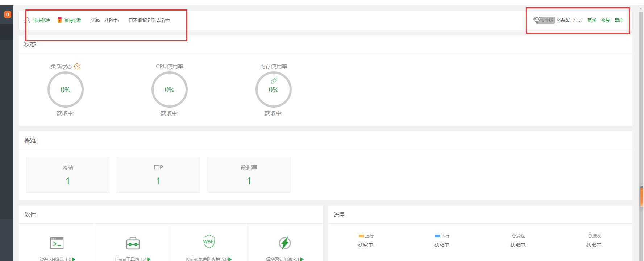Viewport: 644px width, 261px height.
Task: Open the 宝塔账户 link
Action: click(41, 21)
